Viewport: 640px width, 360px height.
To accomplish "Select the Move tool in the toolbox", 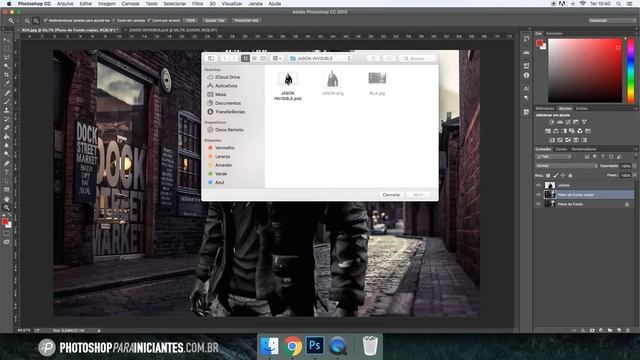I will tap(7, 40).
